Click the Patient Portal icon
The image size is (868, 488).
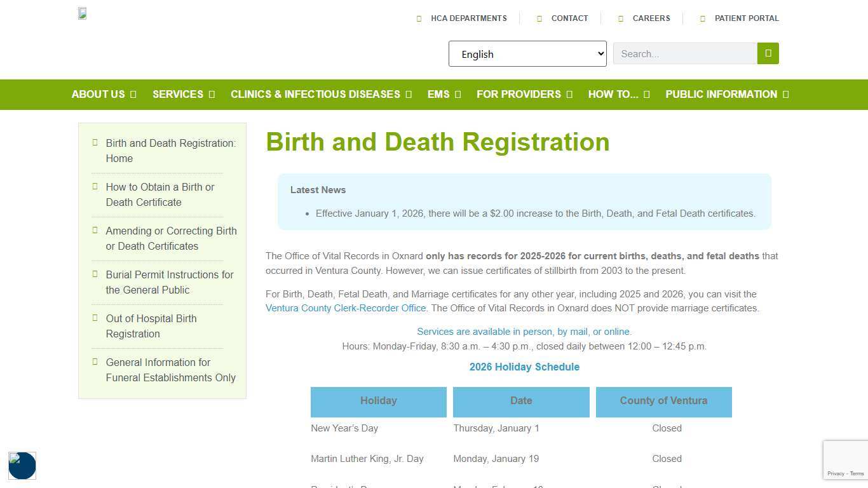coord(702,18)
